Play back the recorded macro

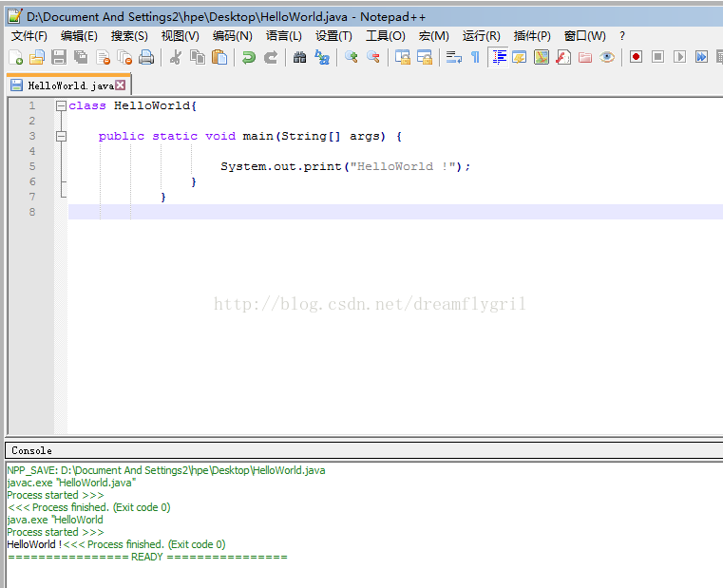point(679,57)
